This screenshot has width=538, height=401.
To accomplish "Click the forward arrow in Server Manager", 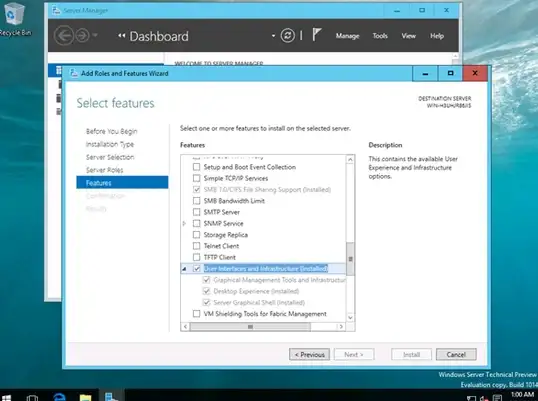I will pos(82,35).
